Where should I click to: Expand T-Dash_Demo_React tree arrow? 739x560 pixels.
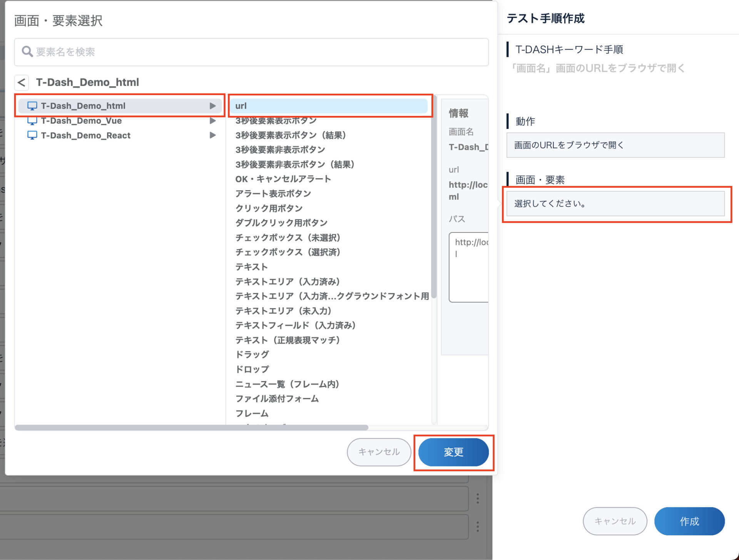pos(212,135)
